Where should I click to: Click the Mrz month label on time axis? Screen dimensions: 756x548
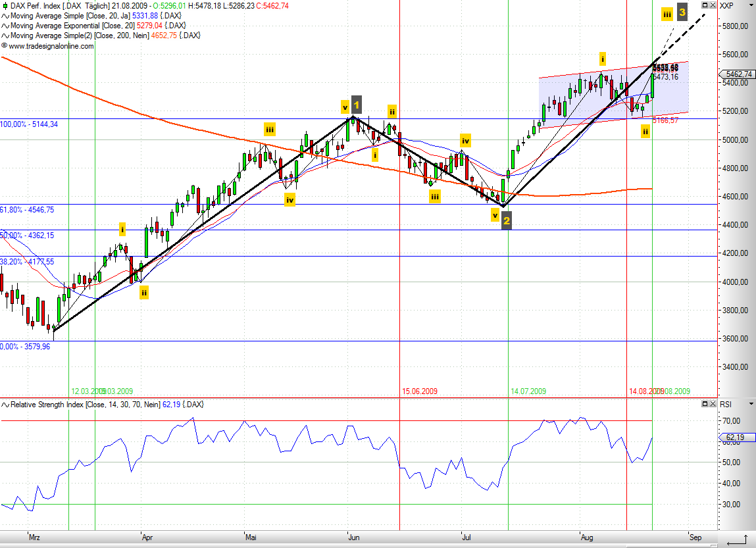(34, 537)
